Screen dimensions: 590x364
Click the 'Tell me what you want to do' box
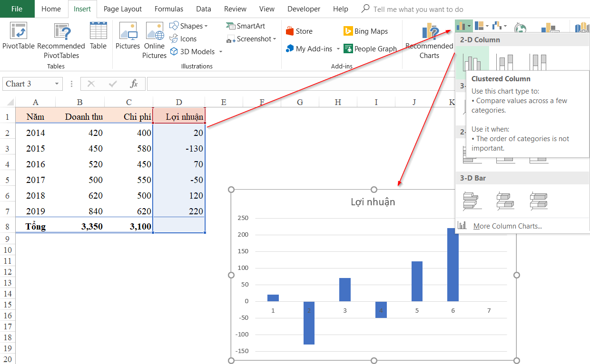click(x=418, y=10)
